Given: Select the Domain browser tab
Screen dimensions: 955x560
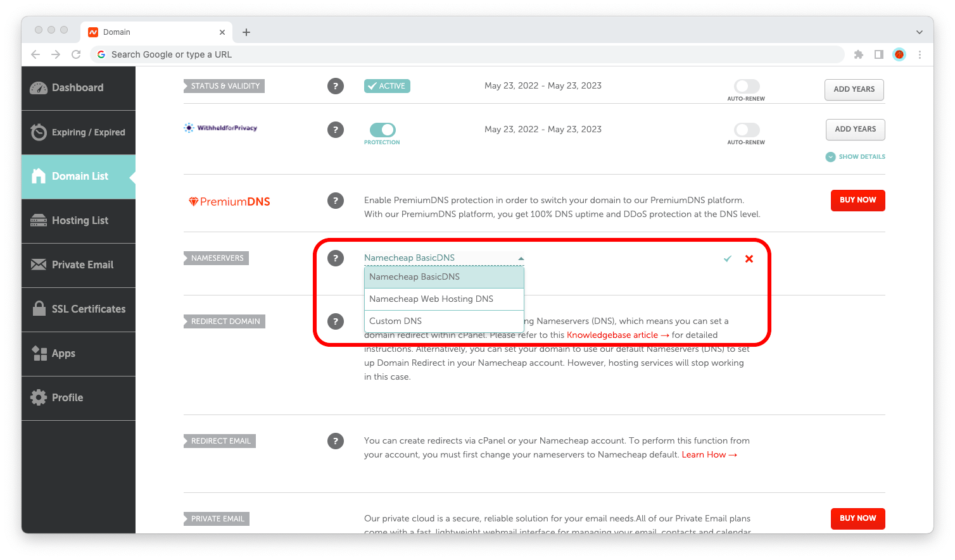Looking at the screenshot, I should [157, 32].
